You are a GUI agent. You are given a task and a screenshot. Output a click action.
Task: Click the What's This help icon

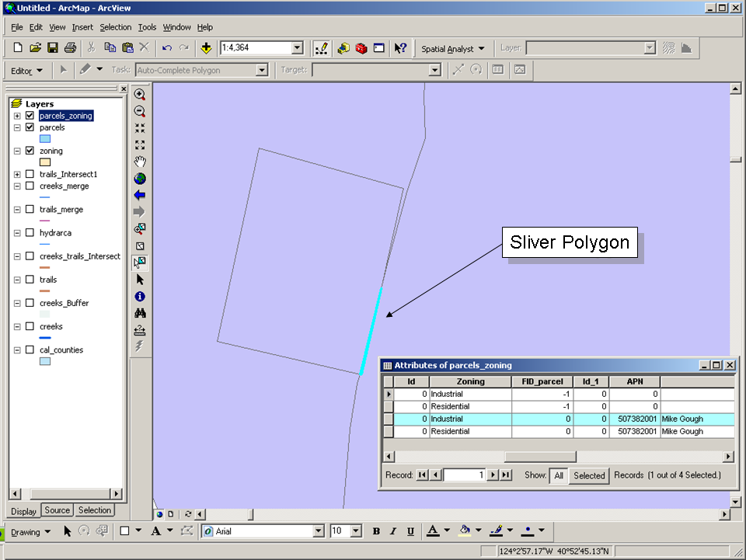(x=400, y=48)
